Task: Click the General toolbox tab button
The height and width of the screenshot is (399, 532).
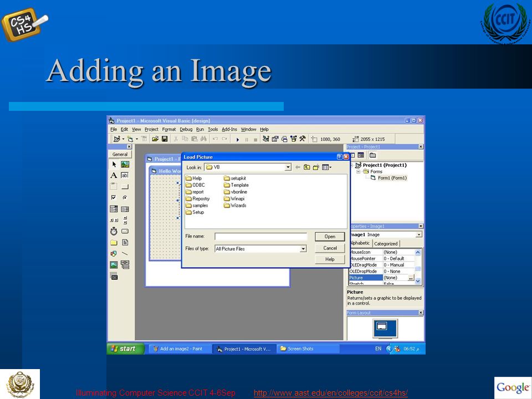Action: point(120,155)
